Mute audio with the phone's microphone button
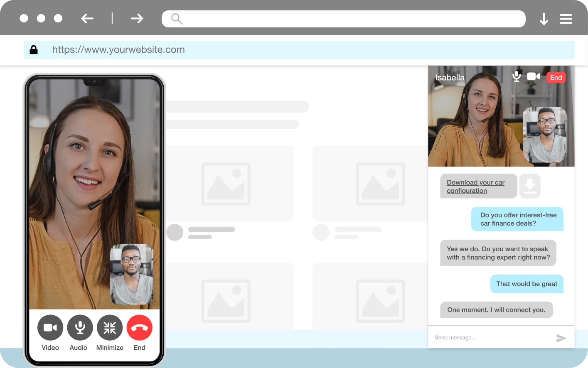588x368 pixels. 80,328
